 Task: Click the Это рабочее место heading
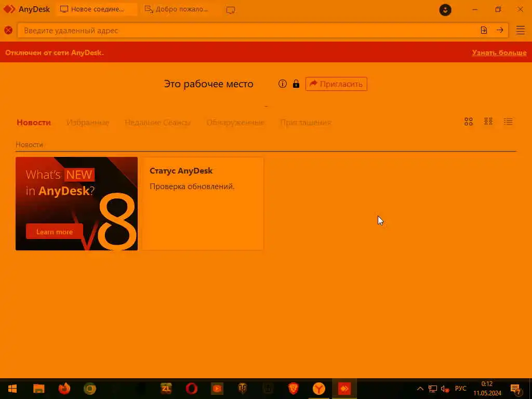pos(209,84)
